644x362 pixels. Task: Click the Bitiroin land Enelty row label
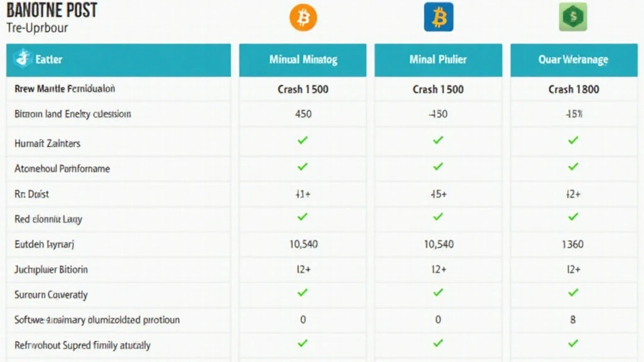[x=72, y=114]
